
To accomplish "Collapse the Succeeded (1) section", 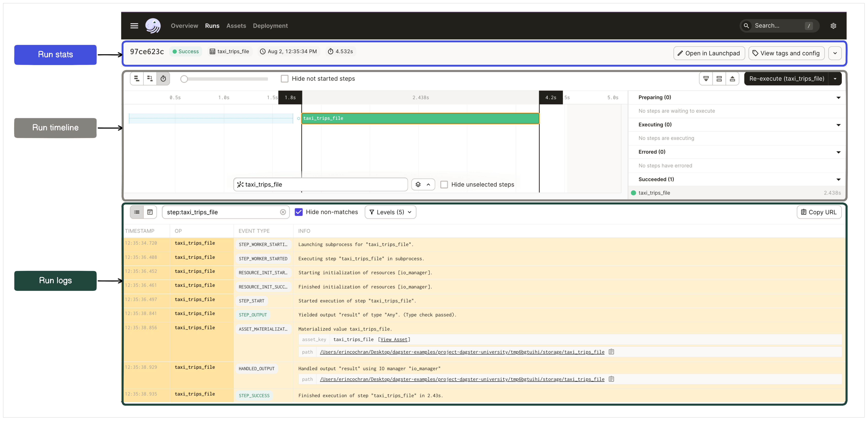I will [x=838, y=180].
